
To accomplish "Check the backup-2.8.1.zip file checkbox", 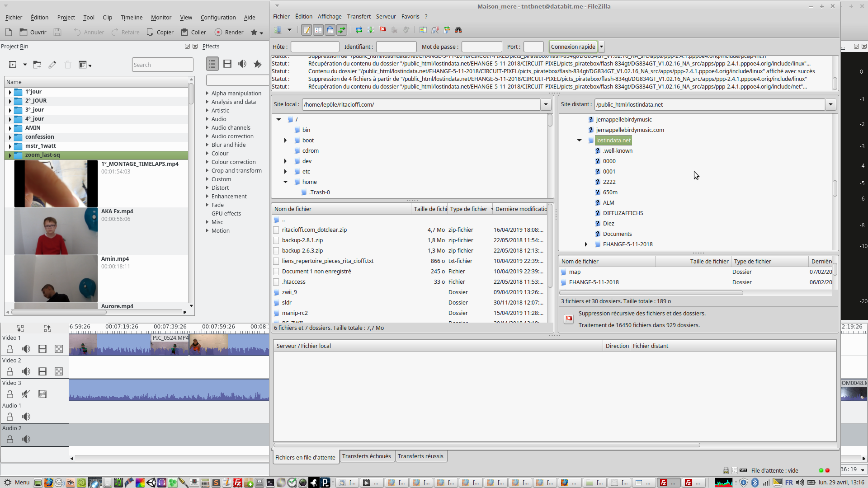I will click(276, 240).
